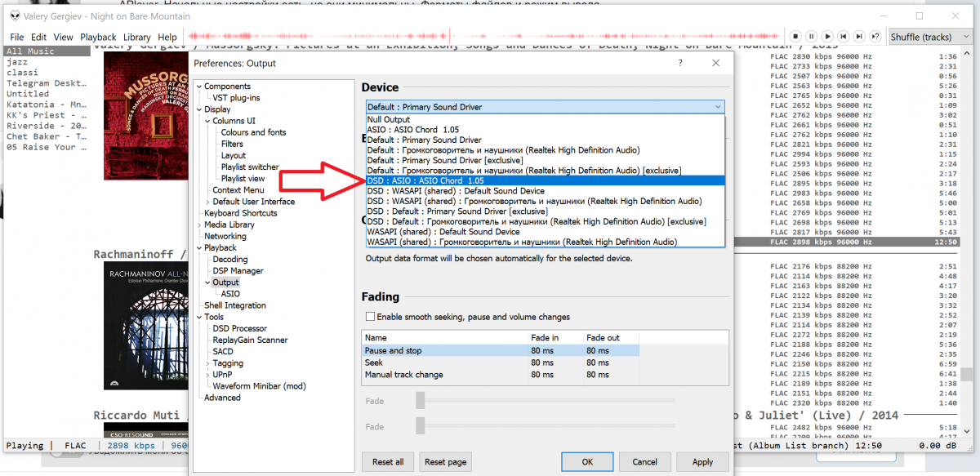Select the Seek fading row
Screen dimensions: 980x476
(x=501, y=363)
